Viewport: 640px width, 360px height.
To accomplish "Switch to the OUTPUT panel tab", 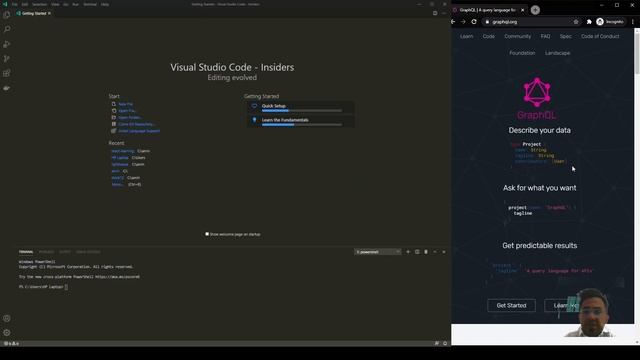I will point(65,252).
